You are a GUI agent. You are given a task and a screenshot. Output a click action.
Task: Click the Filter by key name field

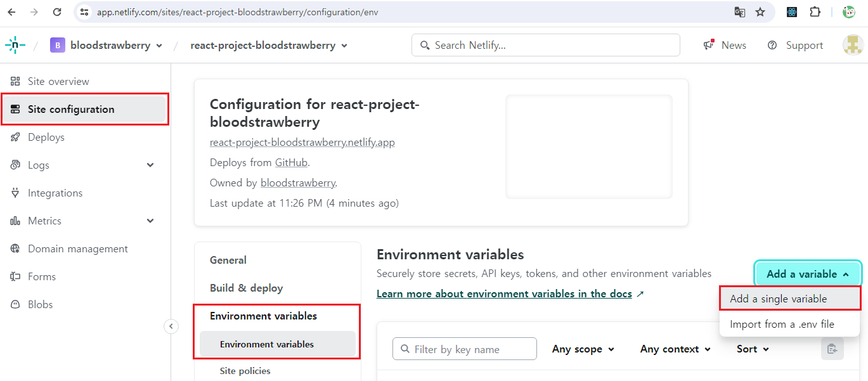click(x=465, y=349)
